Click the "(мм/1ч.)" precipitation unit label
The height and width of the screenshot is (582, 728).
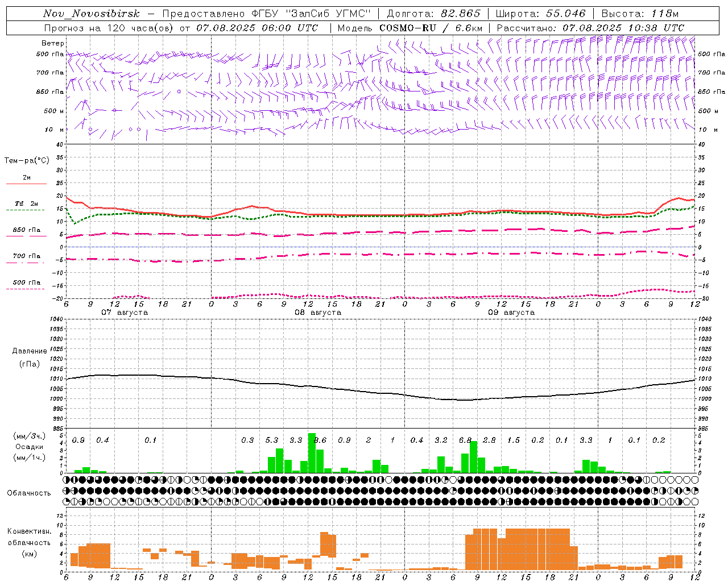point(30,458)
